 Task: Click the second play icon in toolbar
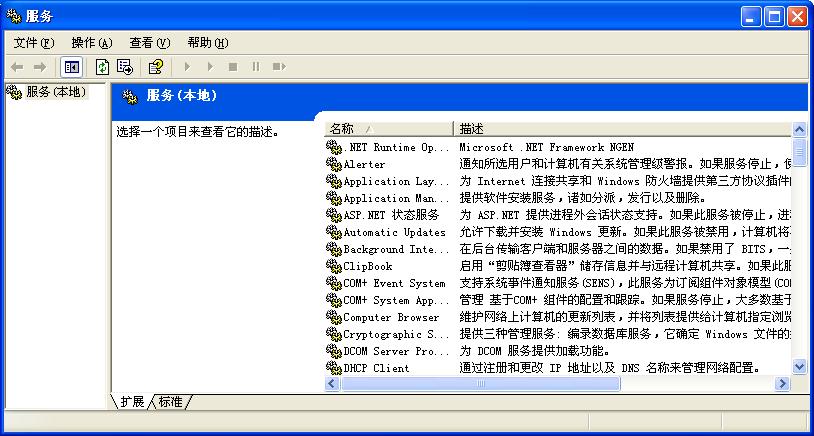[210, 67]
